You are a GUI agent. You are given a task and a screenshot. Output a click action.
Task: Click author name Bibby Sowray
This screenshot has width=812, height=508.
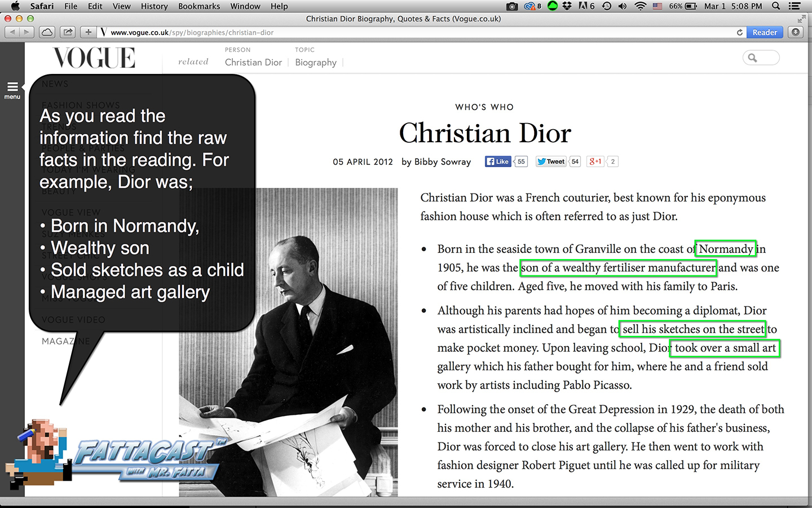[443, 162]
